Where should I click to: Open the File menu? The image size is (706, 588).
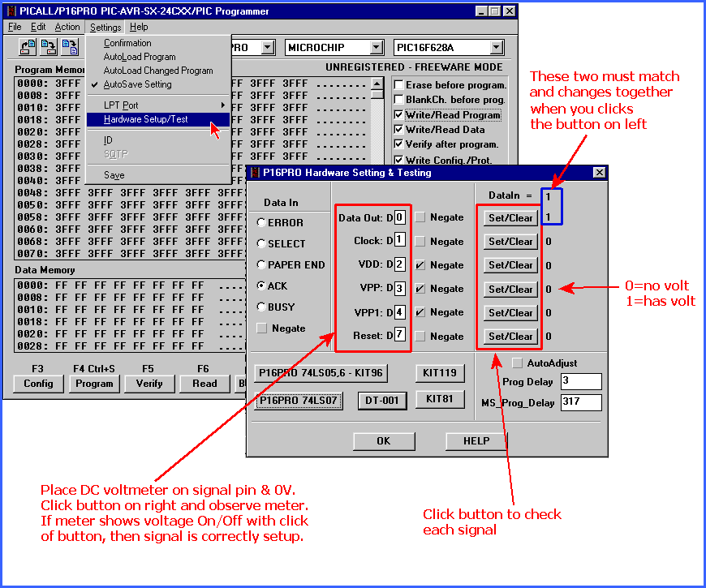click(x=15, y=27)
